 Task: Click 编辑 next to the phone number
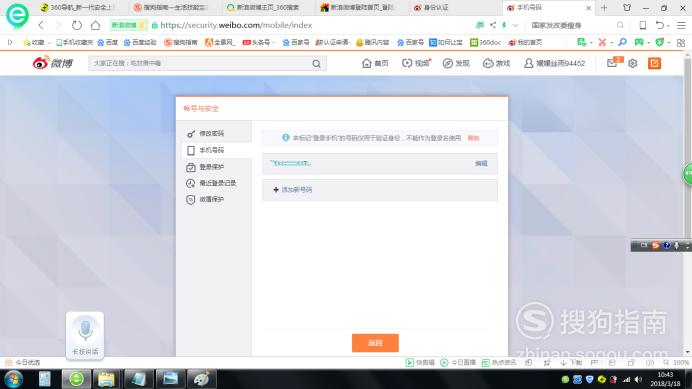481,163
